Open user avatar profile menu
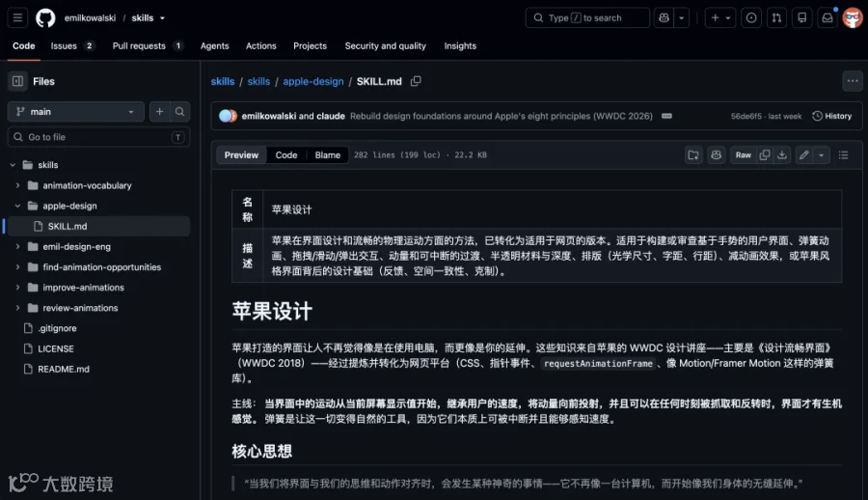Screen dimensions: 868x500 (853, 17)
